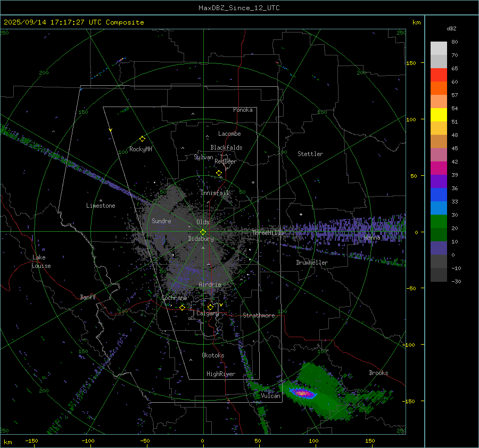Click the Banff label
Viewport: 479px width, 448px height.
tap(88, 297)
